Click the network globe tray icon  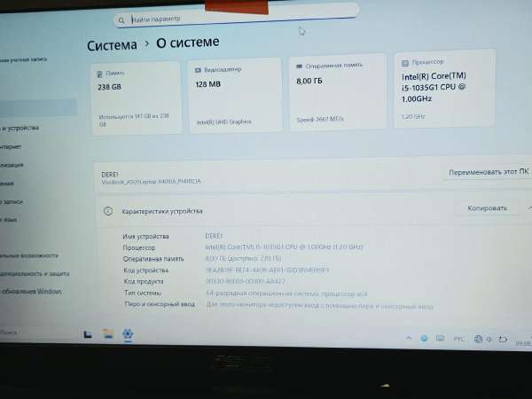[478, 339]
